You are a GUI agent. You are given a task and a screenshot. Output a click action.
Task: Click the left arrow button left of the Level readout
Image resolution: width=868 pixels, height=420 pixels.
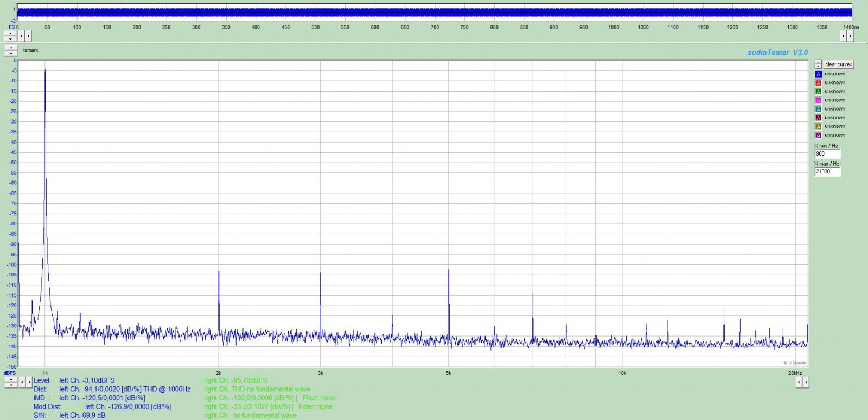coord(22,382)
